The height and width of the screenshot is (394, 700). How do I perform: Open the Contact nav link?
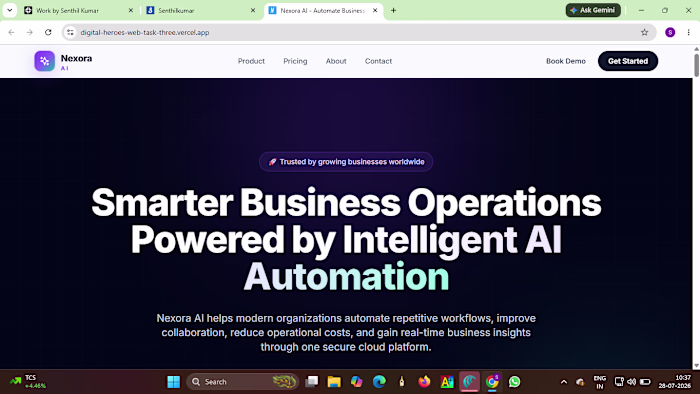pos(378,61)
